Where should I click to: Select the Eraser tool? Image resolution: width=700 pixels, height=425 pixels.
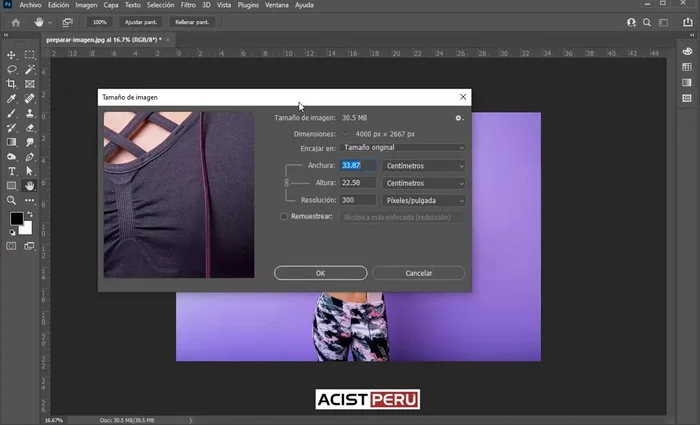29,128
